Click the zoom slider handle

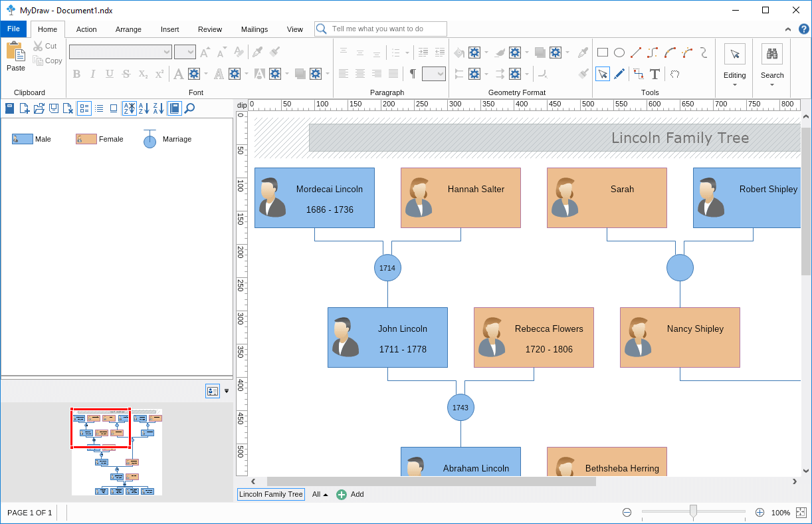click(x=693, y=511)
